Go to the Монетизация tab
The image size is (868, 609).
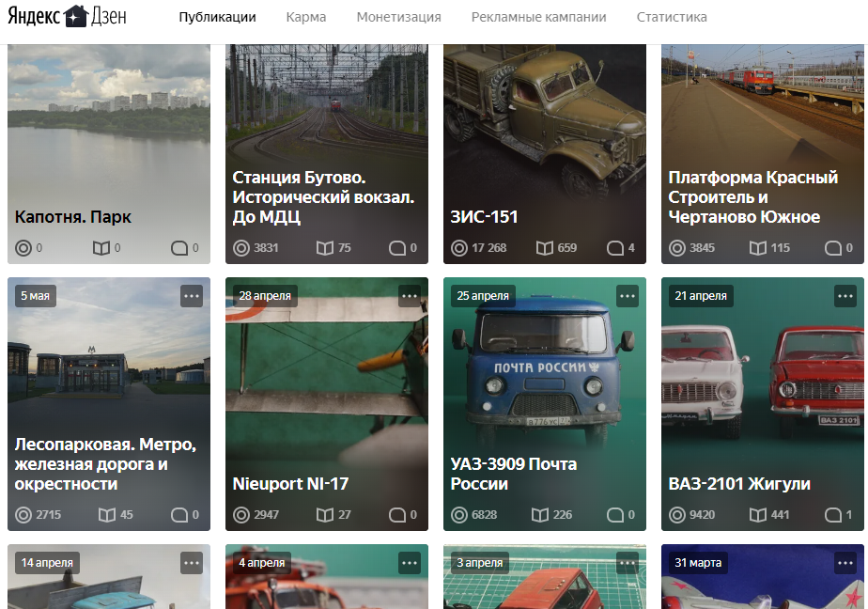pos(398,17)
